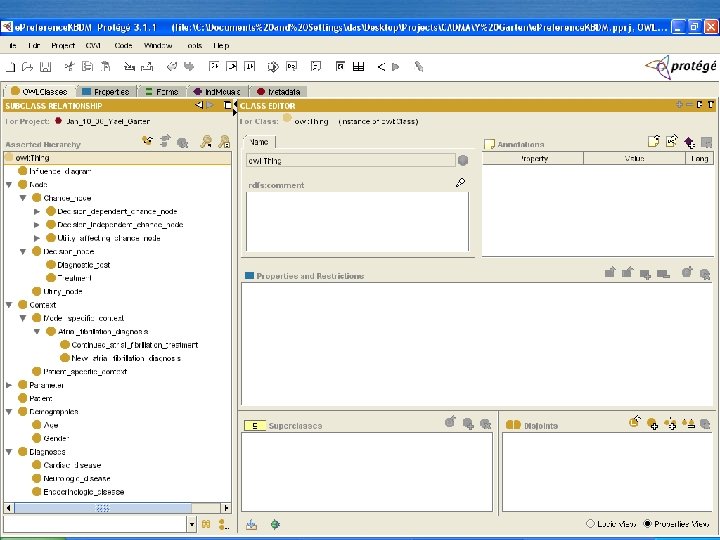Switch to the Metadata tab
Image resolution: width=720 pixels, height=540 pixels.
(x=279, y=91)
